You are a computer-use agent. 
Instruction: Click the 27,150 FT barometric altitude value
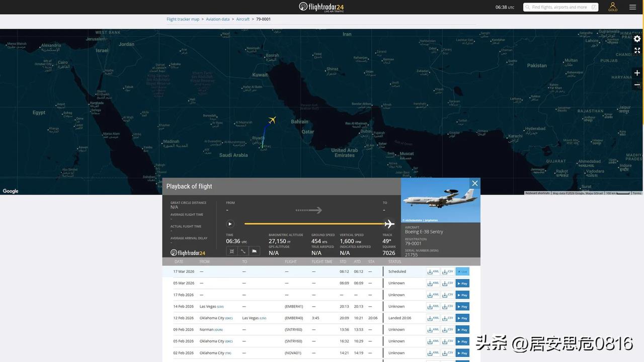tap(280, 241)
